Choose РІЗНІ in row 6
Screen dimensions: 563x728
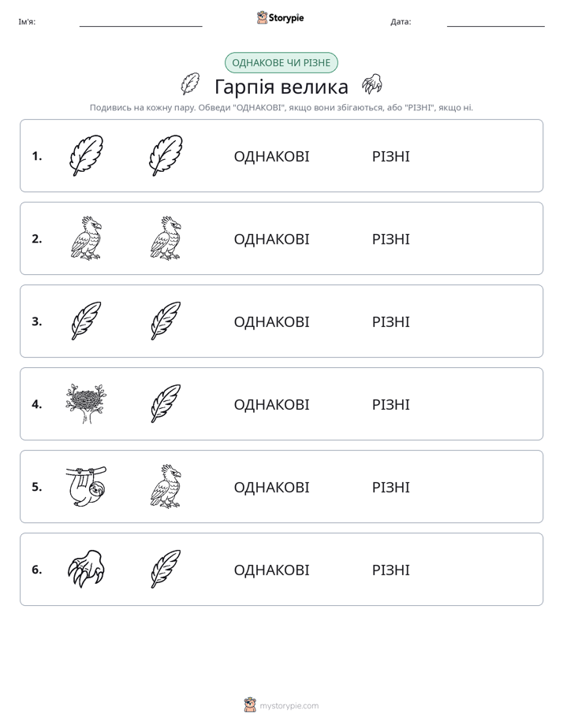pyautogui.click(x=391, y=570)
